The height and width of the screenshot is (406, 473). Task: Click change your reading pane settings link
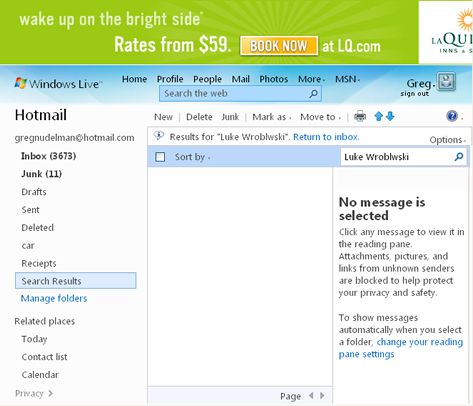click(x=401, y=348)
